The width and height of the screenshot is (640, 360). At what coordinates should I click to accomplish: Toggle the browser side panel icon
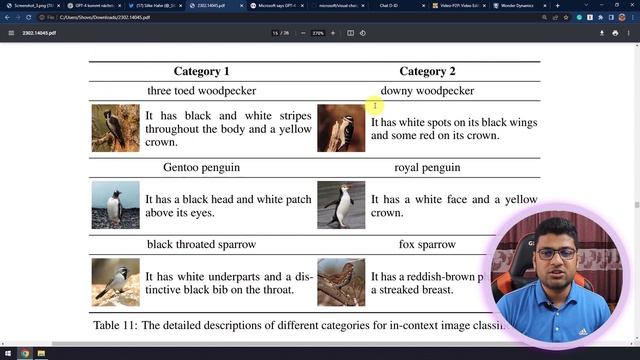coord(611,18)
